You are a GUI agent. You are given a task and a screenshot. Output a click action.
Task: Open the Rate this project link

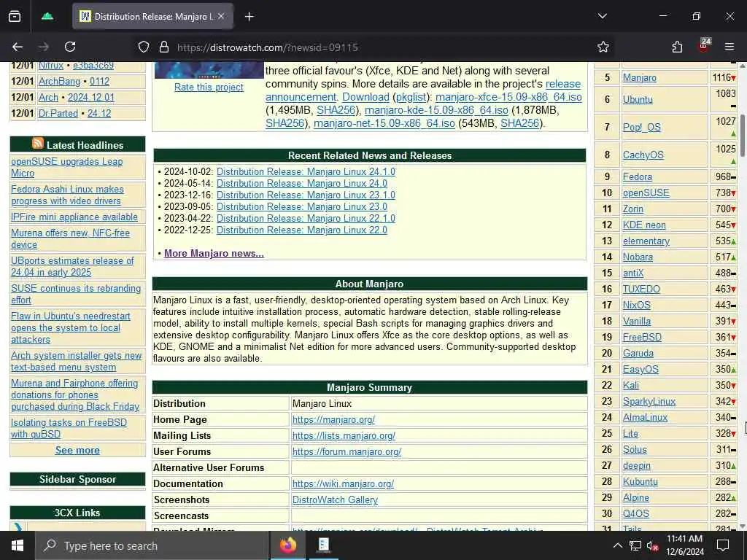(209, 87)
